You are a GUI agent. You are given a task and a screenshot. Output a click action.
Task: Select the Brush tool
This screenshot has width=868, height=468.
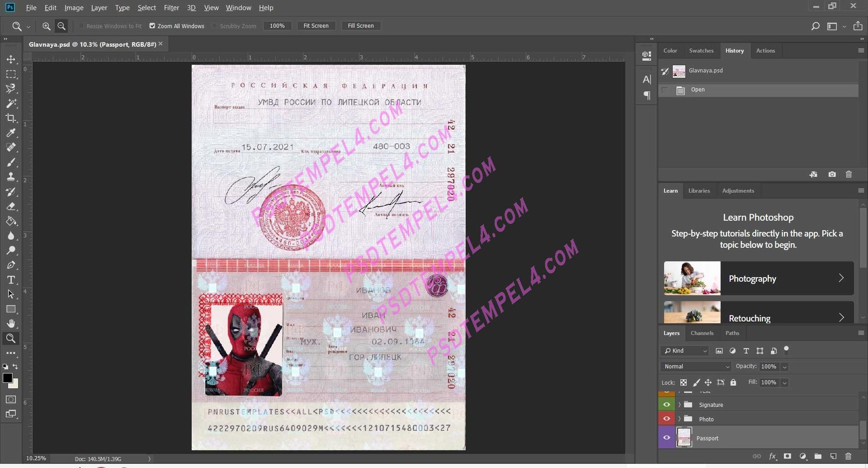pyautogui.click(x=11, y=162)
